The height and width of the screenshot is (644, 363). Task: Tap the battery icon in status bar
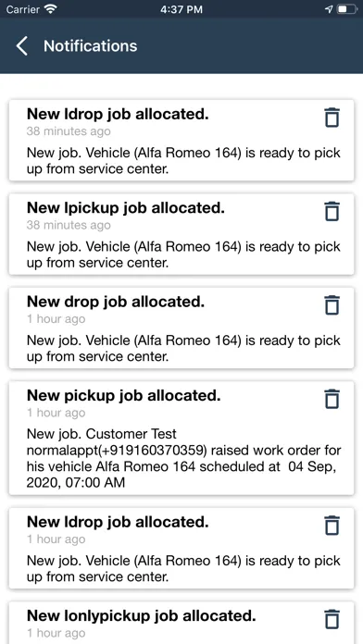pyautogui.click(x=347, y=9)
